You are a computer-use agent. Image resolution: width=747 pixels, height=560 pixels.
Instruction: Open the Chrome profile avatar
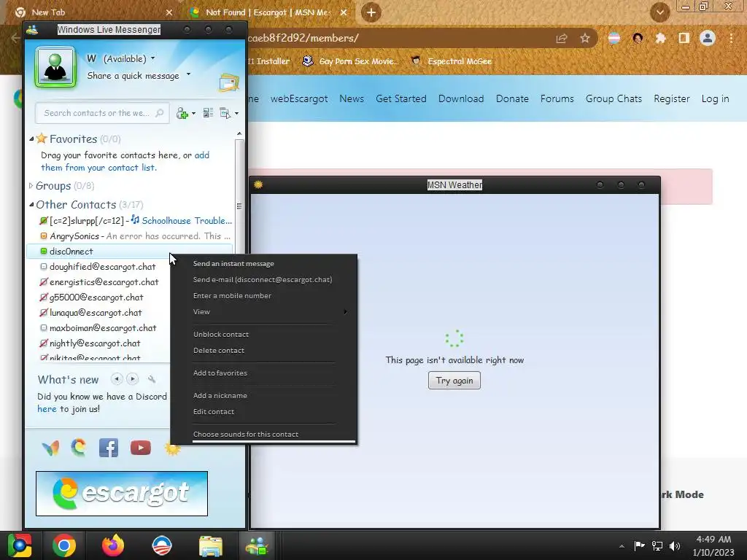[x=708, y=38]
